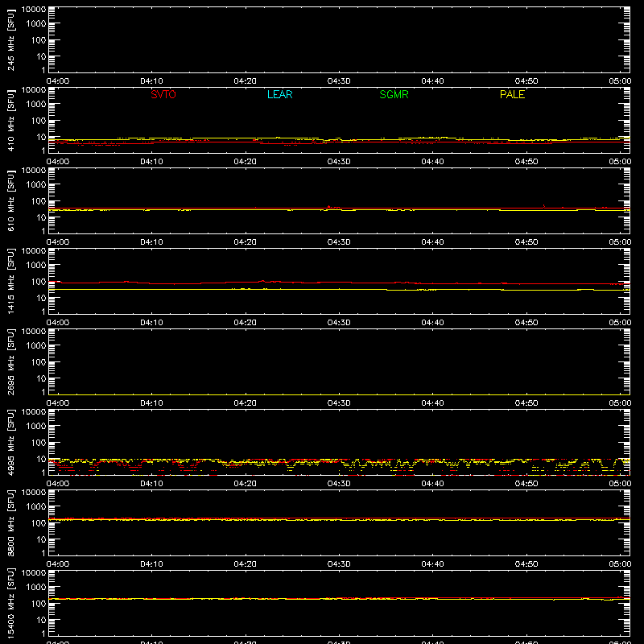Click the 2695 MHz [SFU] axis title

[10, 361]
